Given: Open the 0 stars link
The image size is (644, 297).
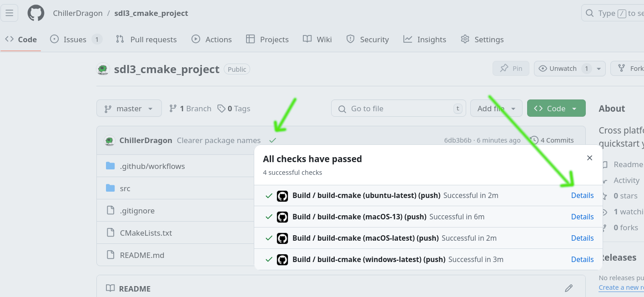Looking at the screenshot, I should coord(625,196).
